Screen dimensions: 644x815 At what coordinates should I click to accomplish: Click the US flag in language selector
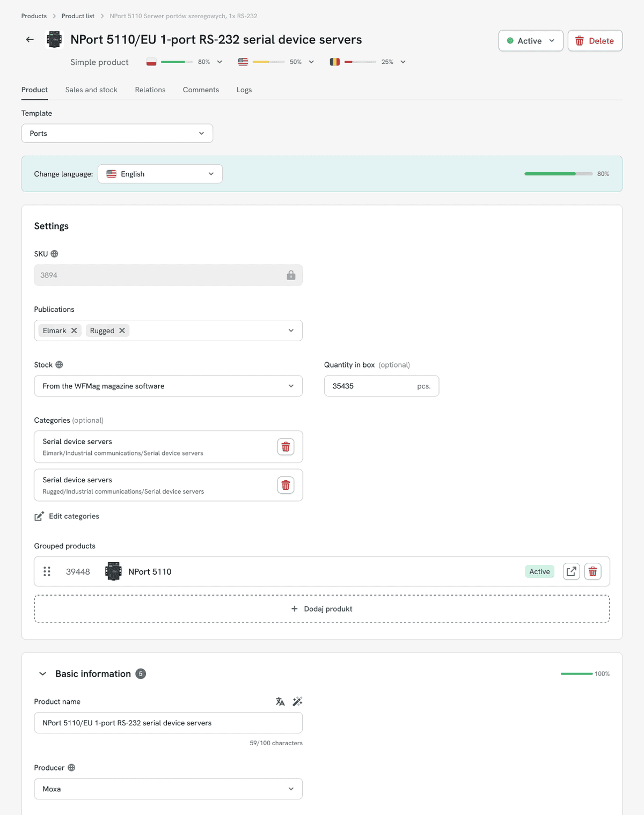111,174
